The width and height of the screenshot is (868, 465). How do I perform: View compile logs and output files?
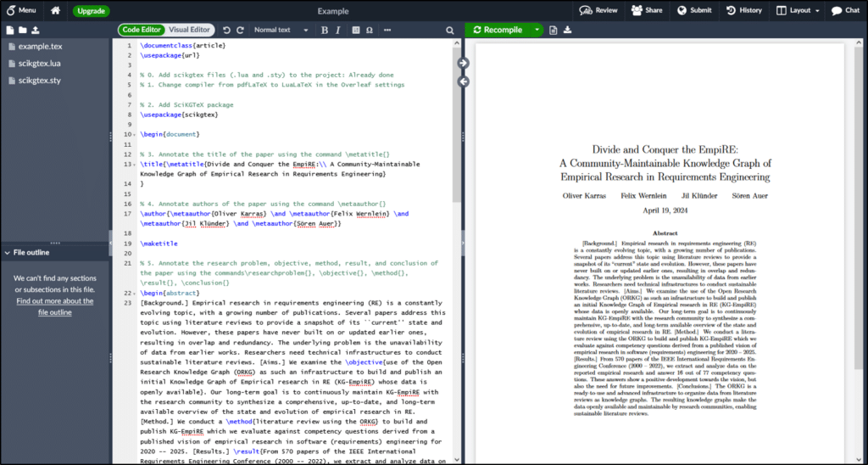tap(553, 31)
